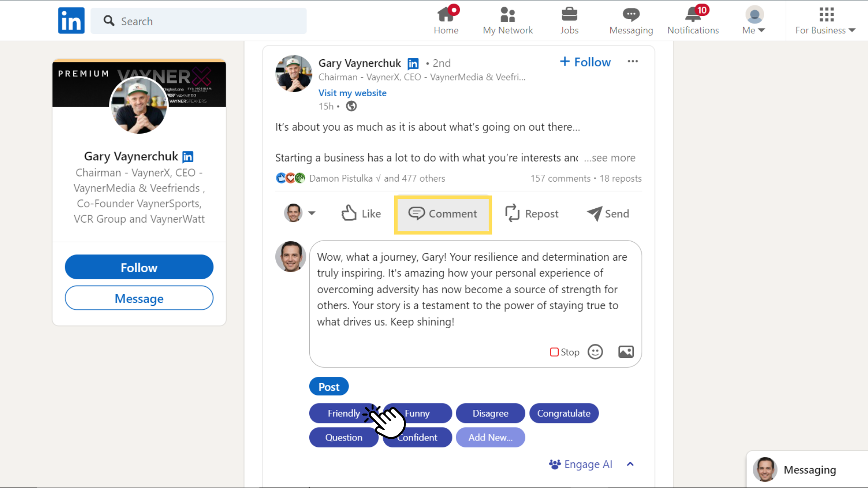Viewport: 868px width, 488px height.
Task: Insert an emoji in the comment
Action: click(x=595, y=352)
